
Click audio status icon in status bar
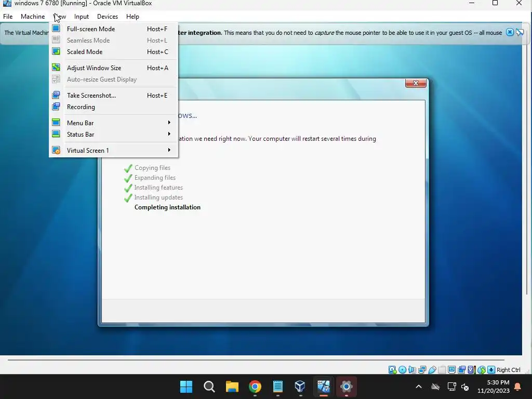412,370
